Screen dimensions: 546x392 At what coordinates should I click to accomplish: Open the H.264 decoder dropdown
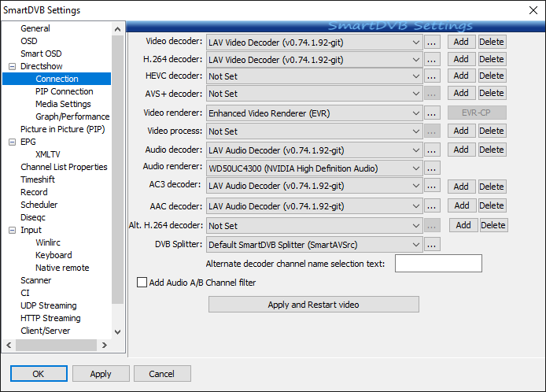(x=314, y=60)
